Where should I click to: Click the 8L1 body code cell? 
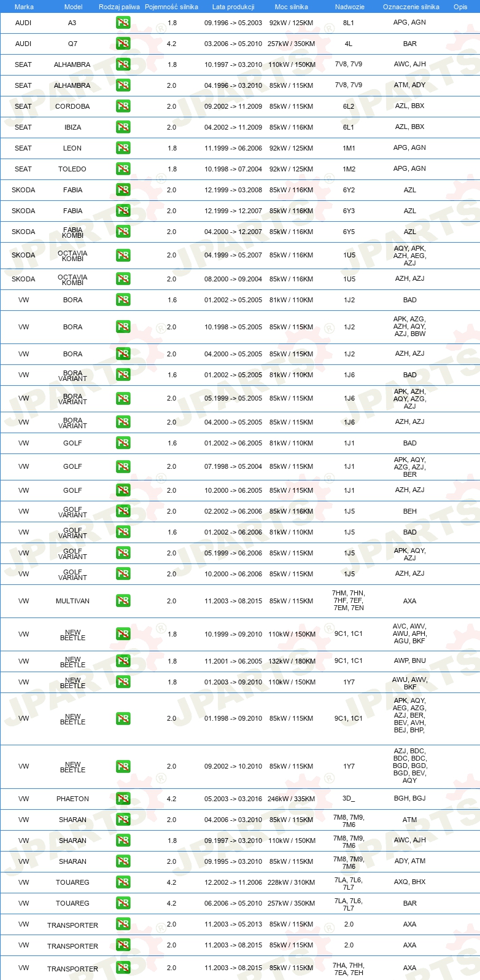tap(349, 23)
